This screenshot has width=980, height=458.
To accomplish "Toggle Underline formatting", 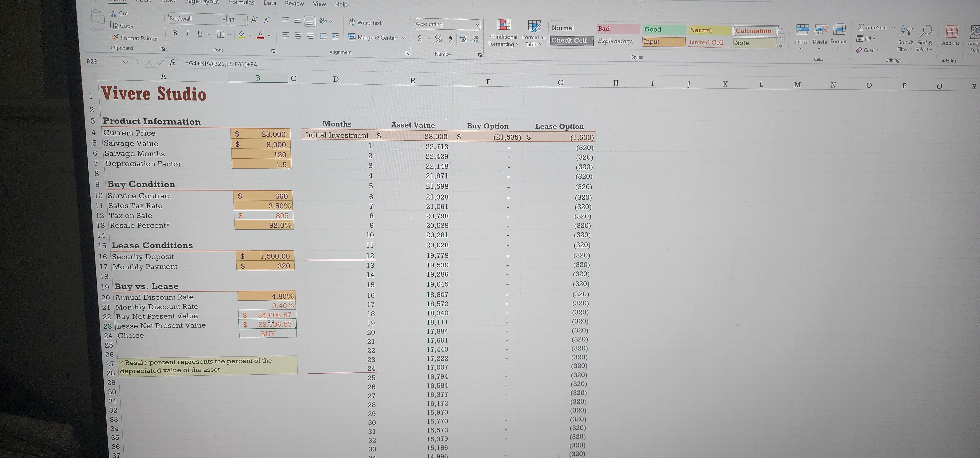I will pyautogui.click(x=200, y=34).
